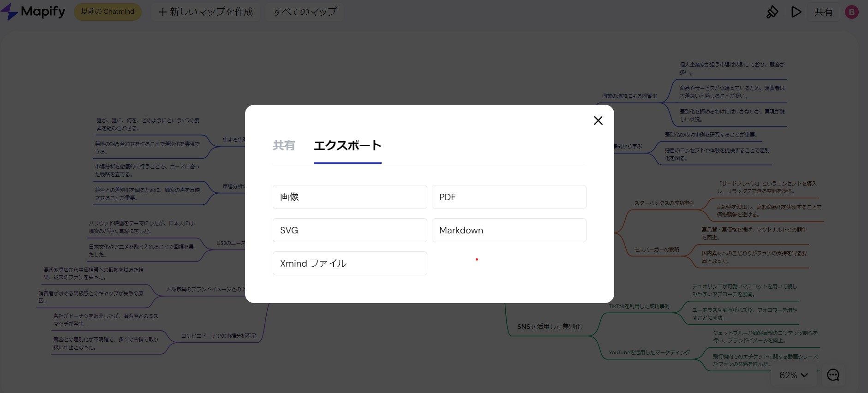Select node starting 差別化を諦めるわけにはいかない

(732, 115)
